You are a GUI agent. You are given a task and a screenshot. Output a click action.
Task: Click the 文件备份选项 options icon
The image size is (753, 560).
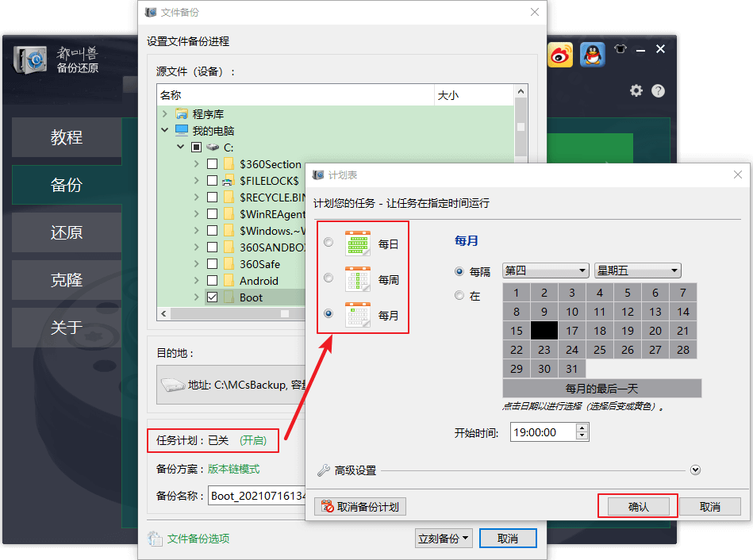tap(156, 539)
